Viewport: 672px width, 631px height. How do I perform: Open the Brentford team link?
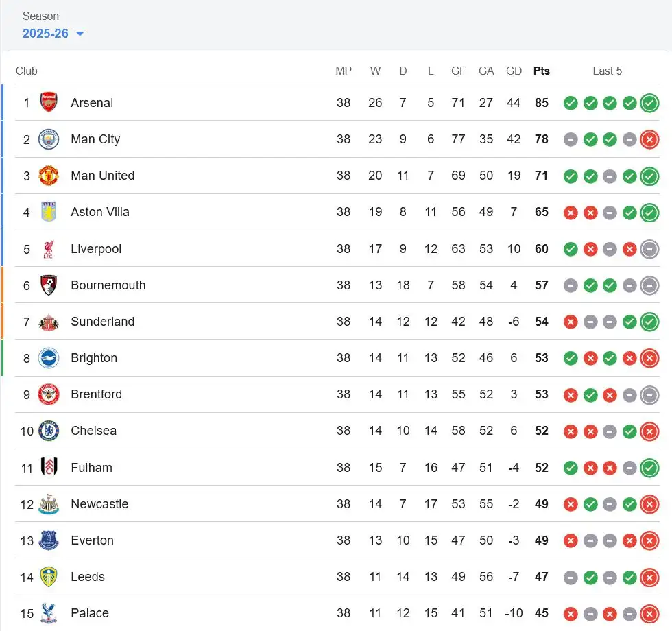(x=97, y=394)
